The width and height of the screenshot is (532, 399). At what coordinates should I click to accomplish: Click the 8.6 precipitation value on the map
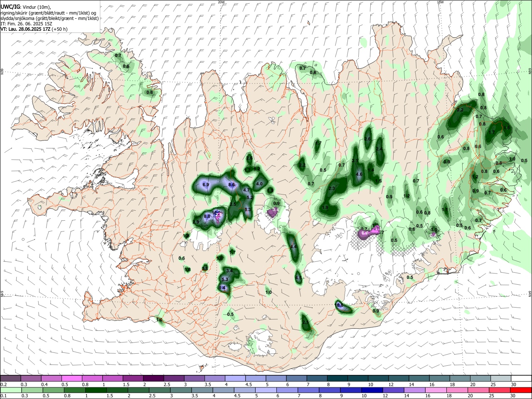point(232,185)
